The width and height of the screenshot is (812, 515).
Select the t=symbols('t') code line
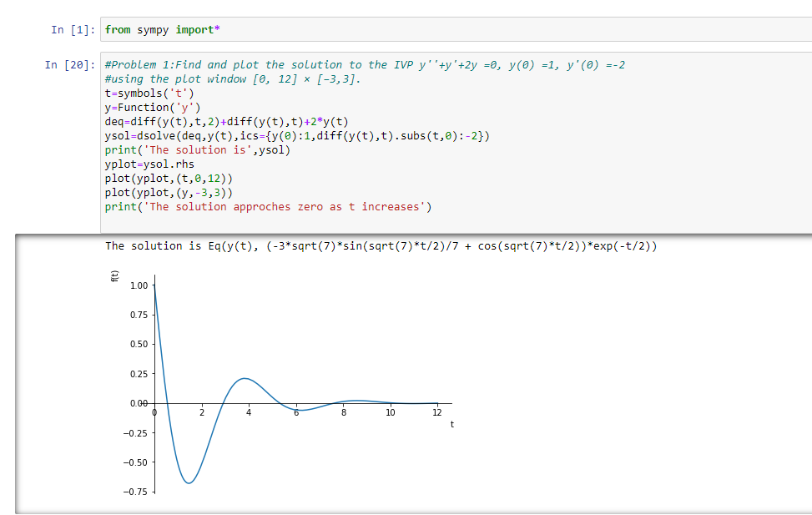tap(142, 93)
